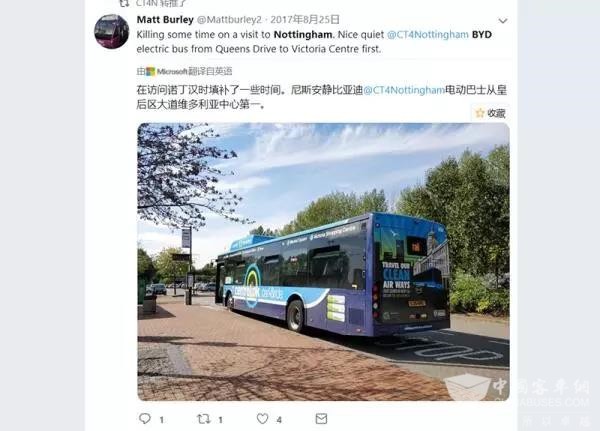
Task: Click the reply count number 1
Action: pyautogui.click(x=161, y=420)
